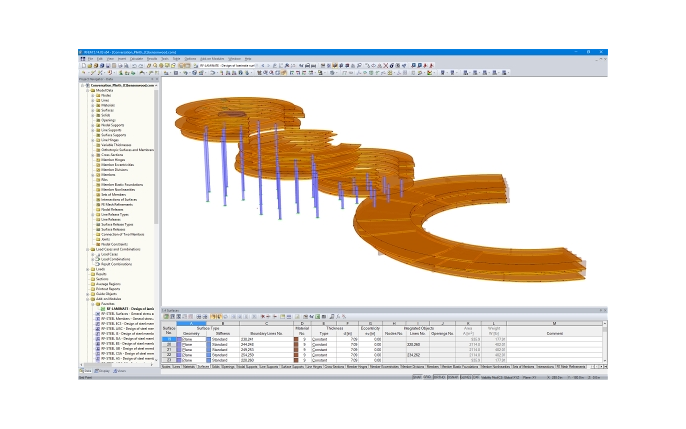
Task: Select Member Hinges in navigator tree
Action: 115,160
